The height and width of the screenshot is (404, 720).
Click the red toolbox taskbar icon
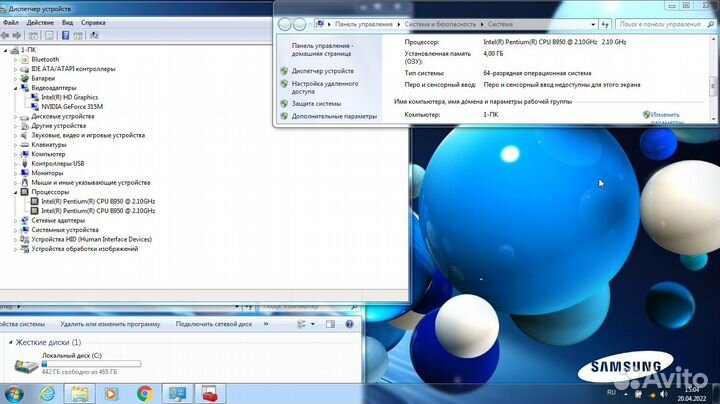(x=210, y=393)
